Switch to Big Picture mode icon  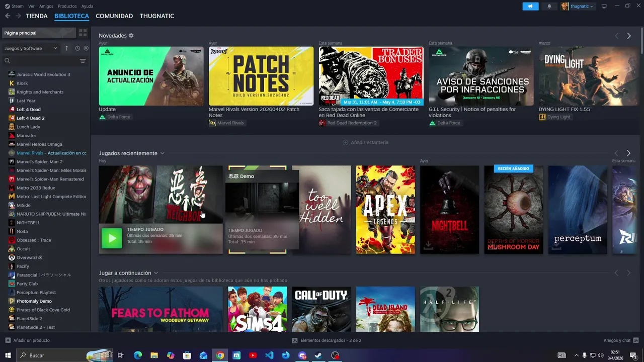[x=604, y=6]
